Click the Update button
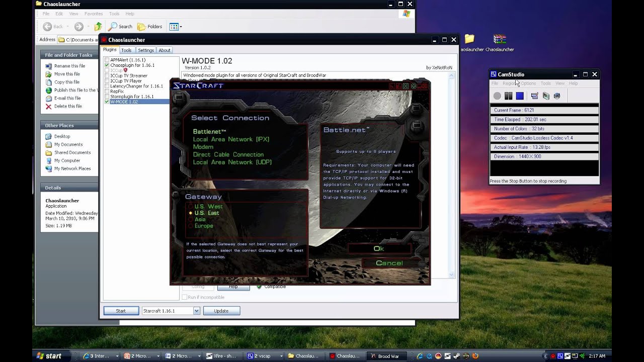644x362 pixels. [221, 311]
